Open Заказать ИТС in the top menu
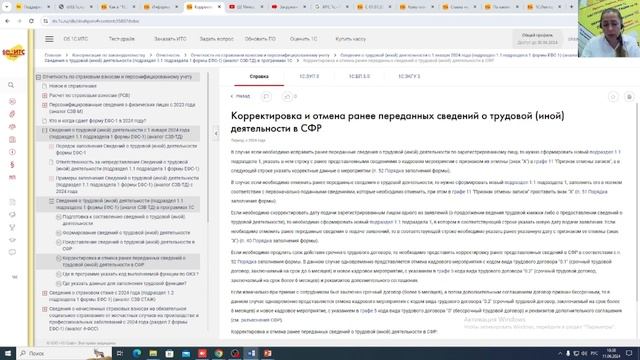The height and width of the screenshot is (360, 640). pos(170,39)
